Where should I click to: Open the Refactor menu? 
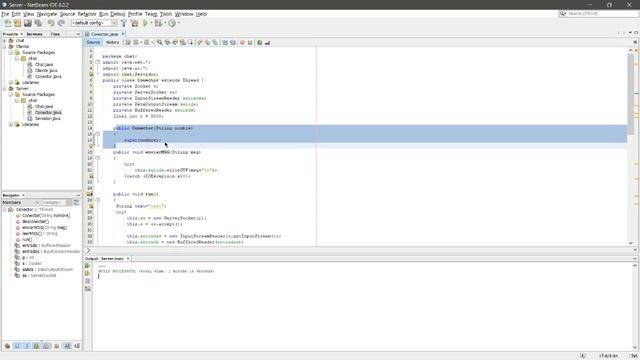87,14
